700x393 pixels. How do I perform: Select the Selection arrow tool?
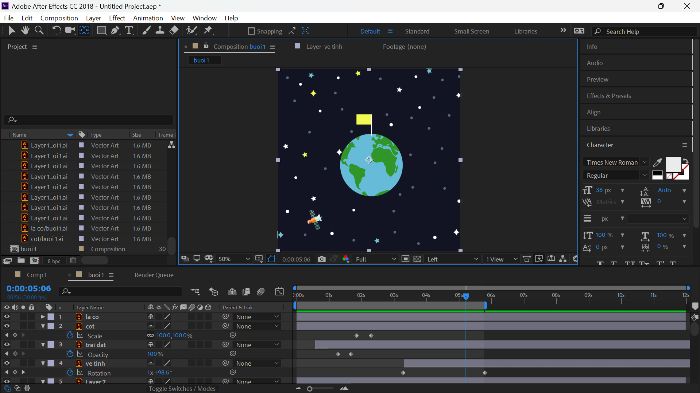[12, 30]
